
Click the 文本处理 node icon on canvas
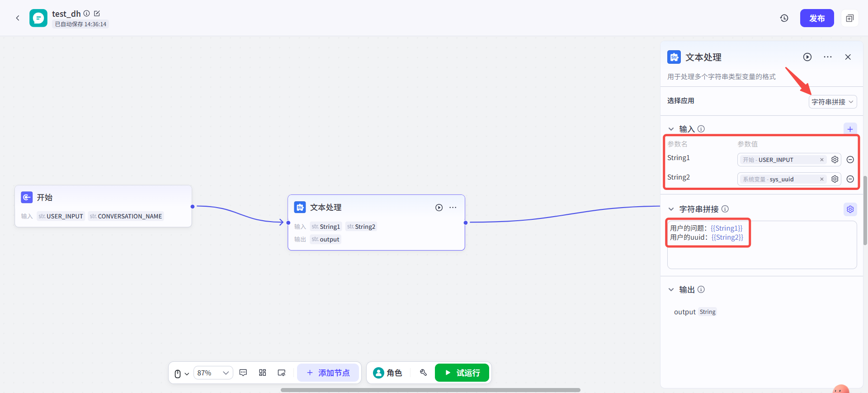[x=300, y=207]
